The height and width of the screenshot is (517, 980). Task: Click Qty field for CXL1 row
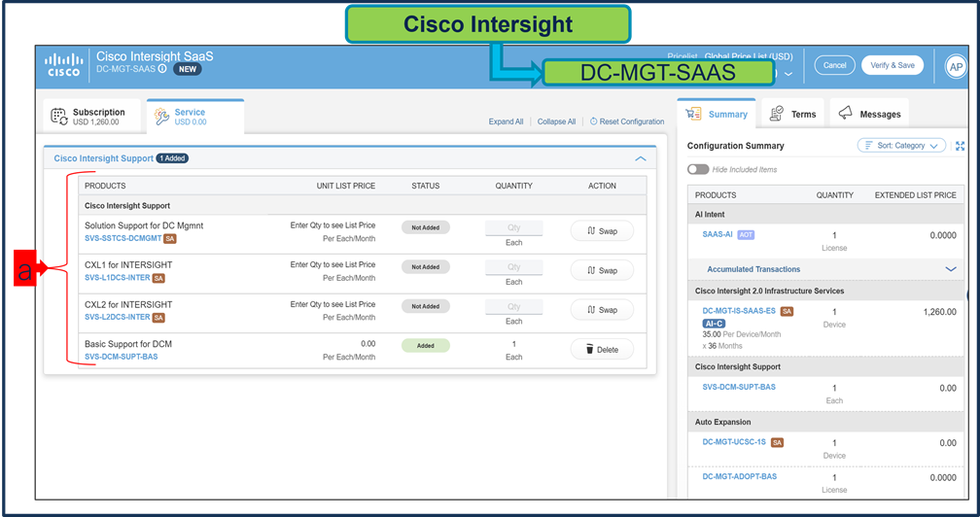pyautogui.click(x=513, y=267)
